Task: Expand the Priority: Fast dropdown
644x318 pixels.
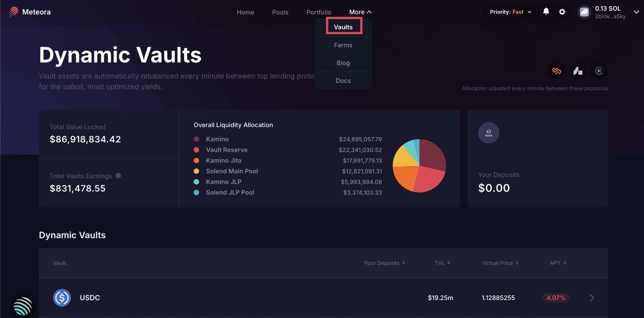Action: tap(511, 12)
